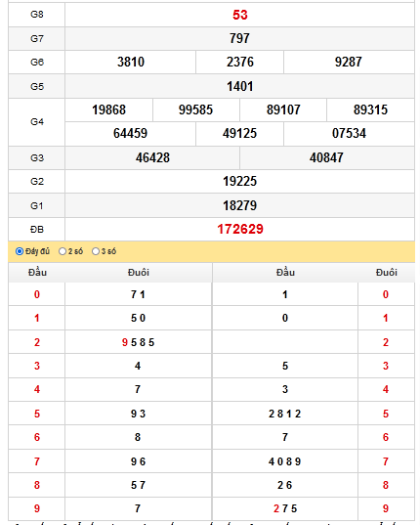Image resolution: width=420 pixels, height=525 pixels.
Task: Select G4 number 64459
Action: click(x=131, y=133)
